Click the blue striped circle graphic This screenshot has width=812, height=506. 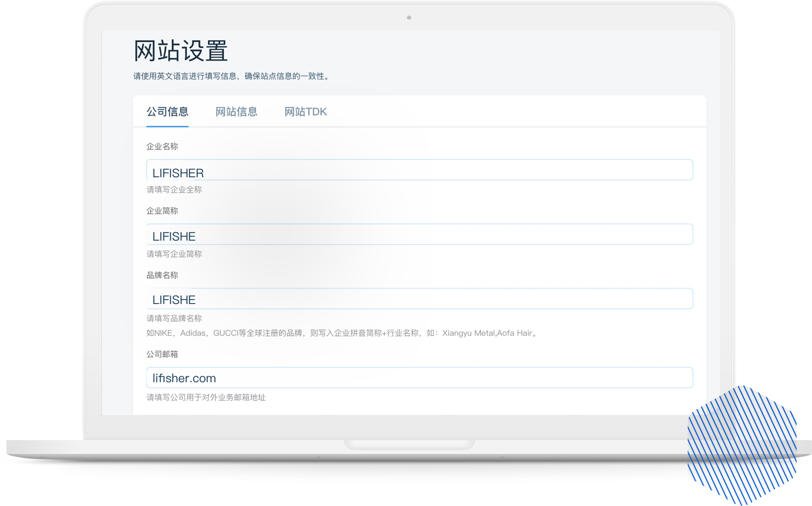(742, 445)
